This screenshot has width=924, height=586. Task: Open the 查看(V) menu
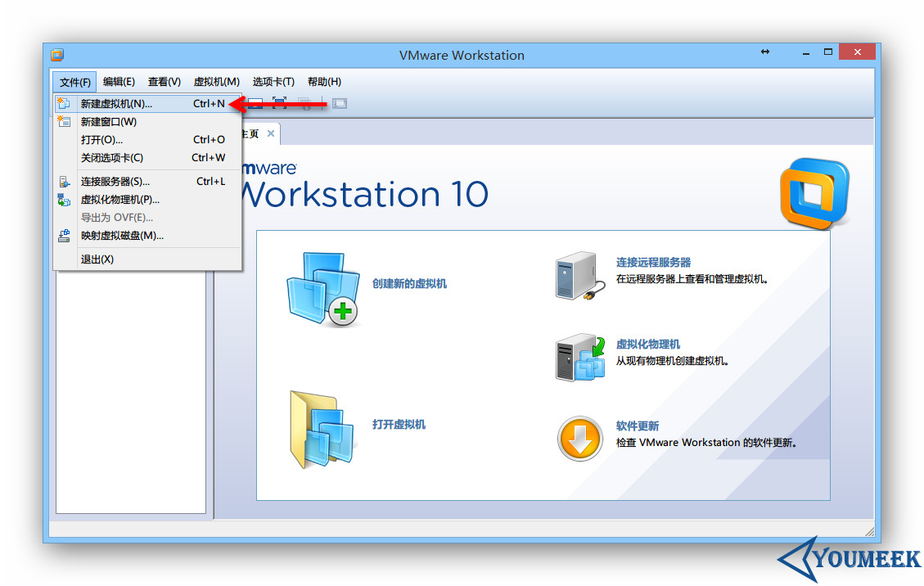pyautogui.click(x=164, y=81)
